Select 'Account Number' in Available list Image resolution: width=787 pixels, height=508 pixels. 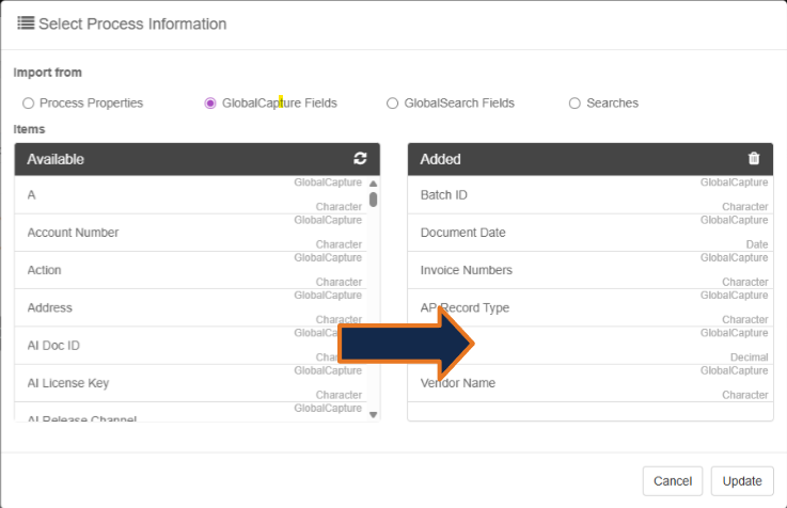[x=191, y=232]
